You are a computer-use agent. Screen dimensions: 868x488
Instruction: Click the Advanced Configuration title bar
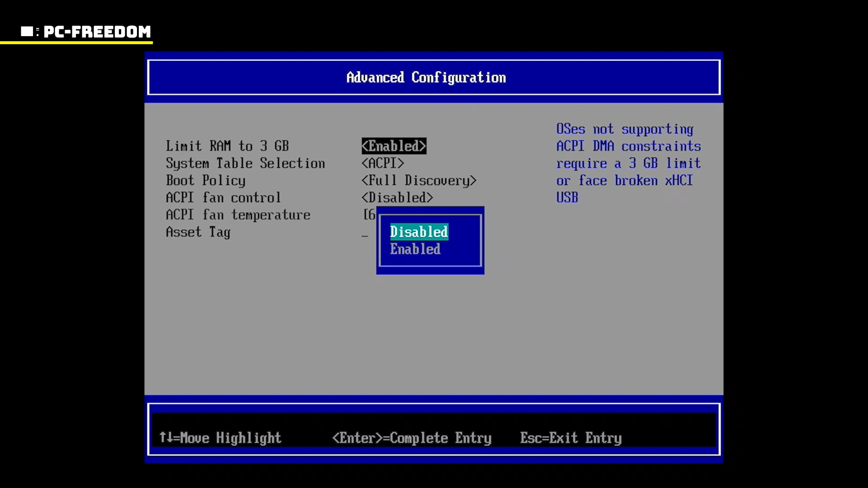point(426,77)
